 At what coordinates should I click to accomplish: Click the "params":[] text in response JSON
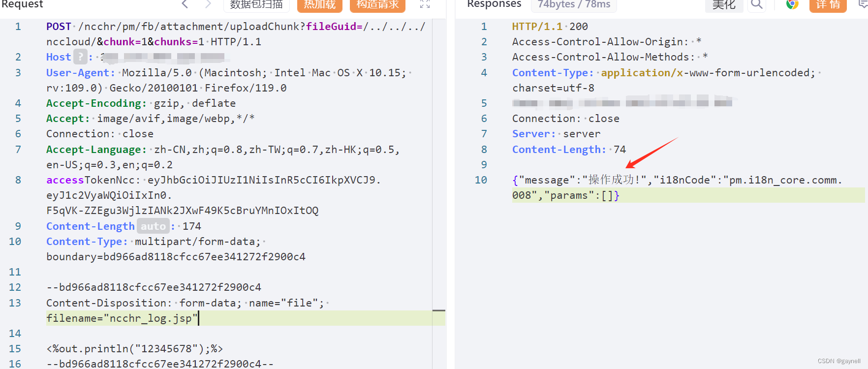click(579, 195)
